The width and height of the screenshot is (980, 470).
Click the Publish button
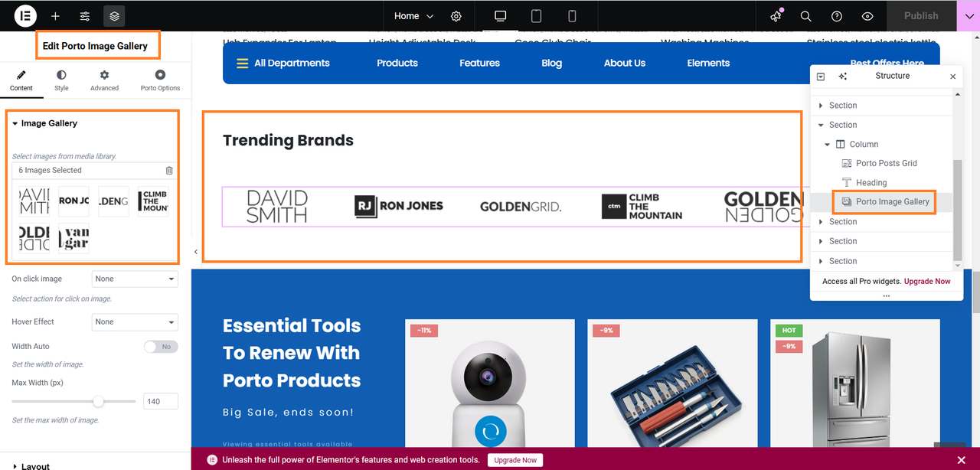(921, 16)
